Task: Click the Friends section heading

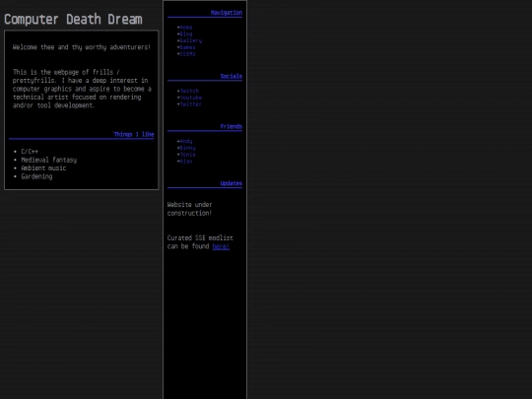Action: click(x=232, y=126)
